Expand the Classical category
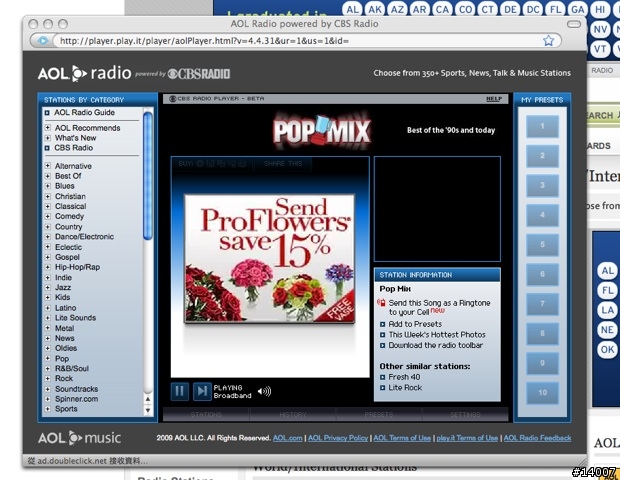The width and height of the screenshot is (620, 480). 47,206
